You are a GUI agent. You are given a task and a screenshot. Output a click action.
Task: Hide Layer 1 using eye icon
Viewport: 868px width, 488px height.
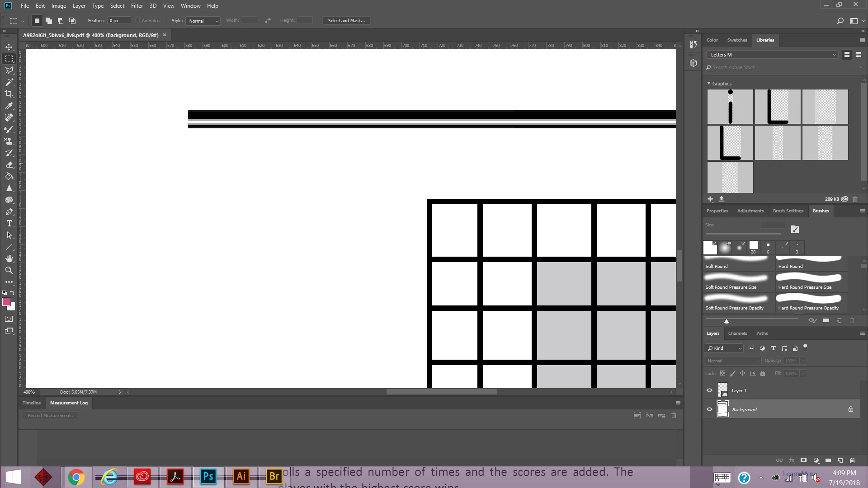(x=709, y=390)
